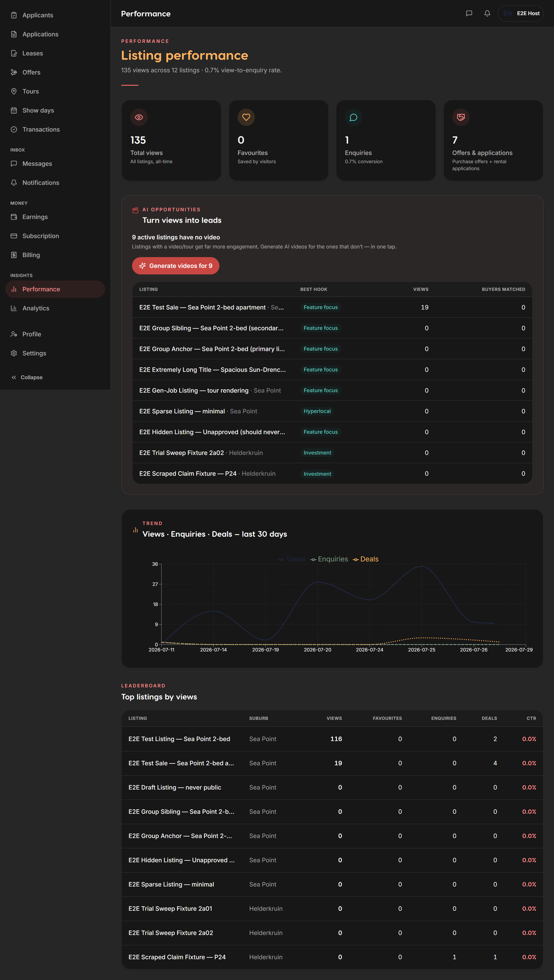Click the Performance bar chart icon in sidebar
Viewport: 554px width, 980px height.
pos(14,289)
